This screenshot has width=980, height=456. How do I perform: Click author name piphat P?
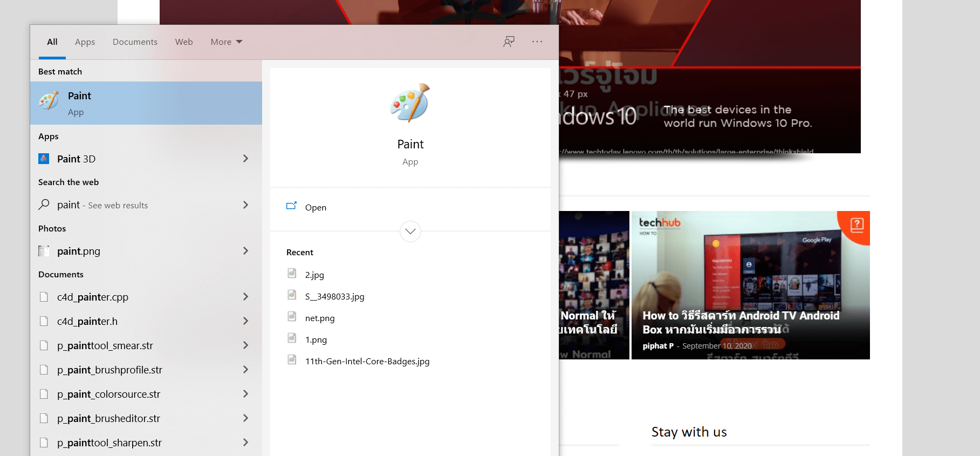coord(658,346)
